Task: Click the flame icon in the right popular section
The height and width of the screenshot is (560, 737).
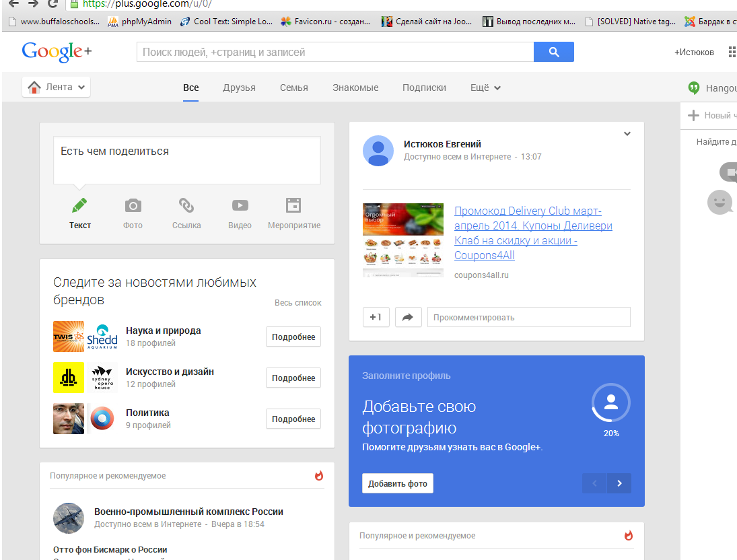Action: point(629,535)
